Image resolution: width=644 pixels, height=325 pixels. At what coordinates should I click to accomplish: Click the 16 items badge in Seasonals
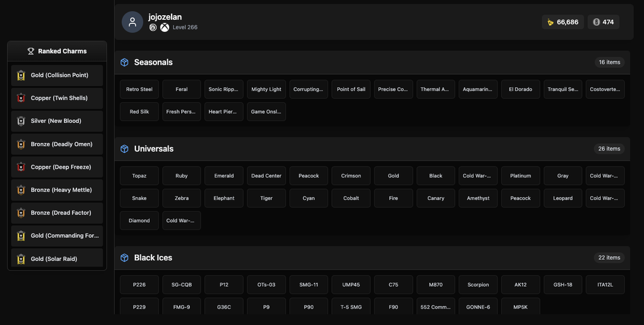[x=610, y=62]
